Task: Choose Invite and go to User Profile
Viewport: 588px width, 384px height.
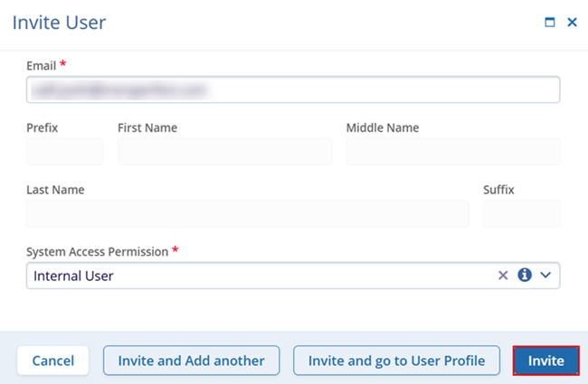Action: 396,361
